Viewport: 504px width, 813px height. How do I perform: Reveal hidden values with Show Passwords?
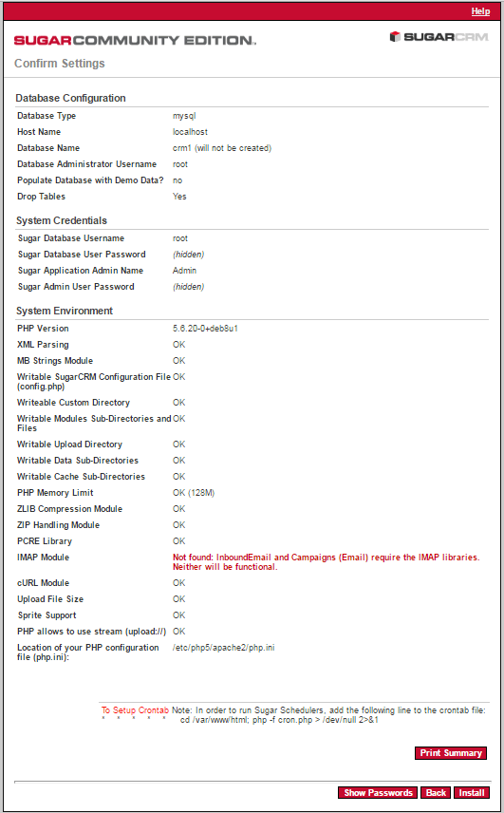[378, 793]
